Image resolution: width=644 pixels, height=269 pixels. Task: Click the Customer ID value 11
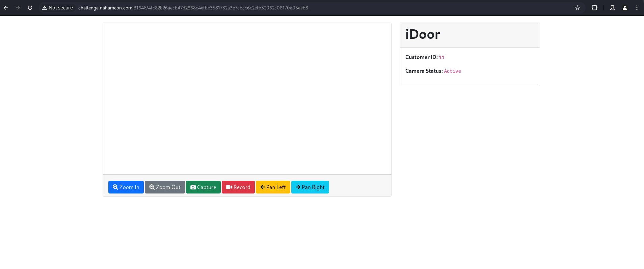tap(441, 58)
